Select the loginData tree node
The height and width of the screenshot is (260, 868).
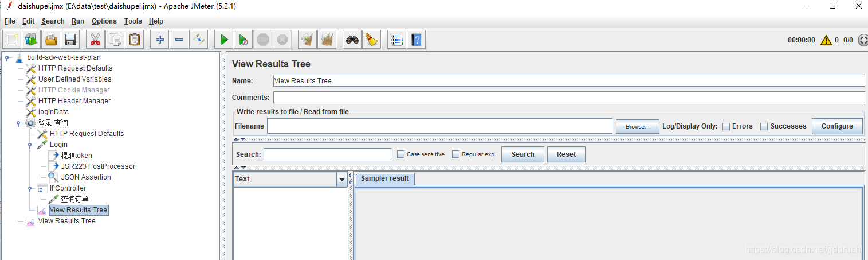point(53,112)
